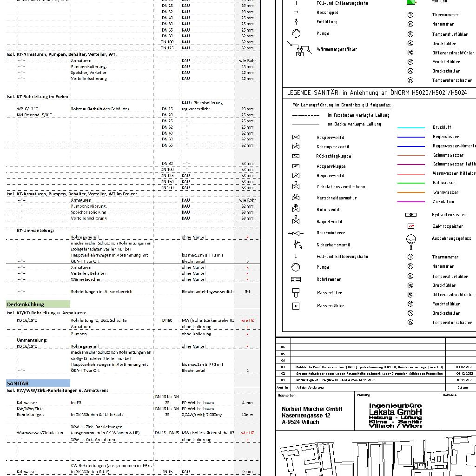The width and height of the screenshot is (476, 476).
Task: Click the dashed 'im Fussboden verlegte Leitung' line
Action: [306, 115]
